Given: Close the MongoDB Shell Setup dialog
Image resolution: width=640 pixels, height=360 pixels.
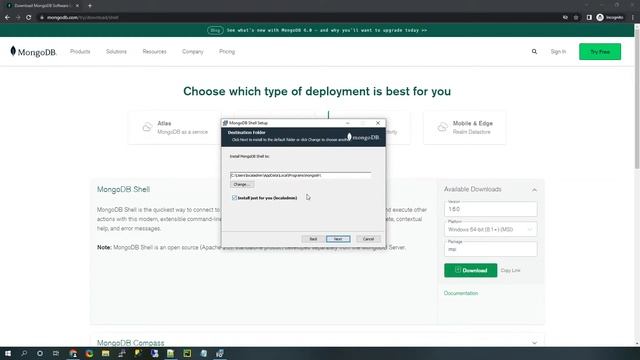Looking at the screenshot, I should click(x=378, y=123).
